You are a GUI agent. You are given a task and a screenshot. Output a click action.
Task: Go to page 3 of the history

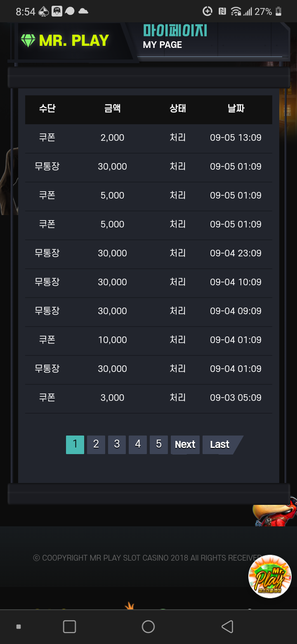117,445
